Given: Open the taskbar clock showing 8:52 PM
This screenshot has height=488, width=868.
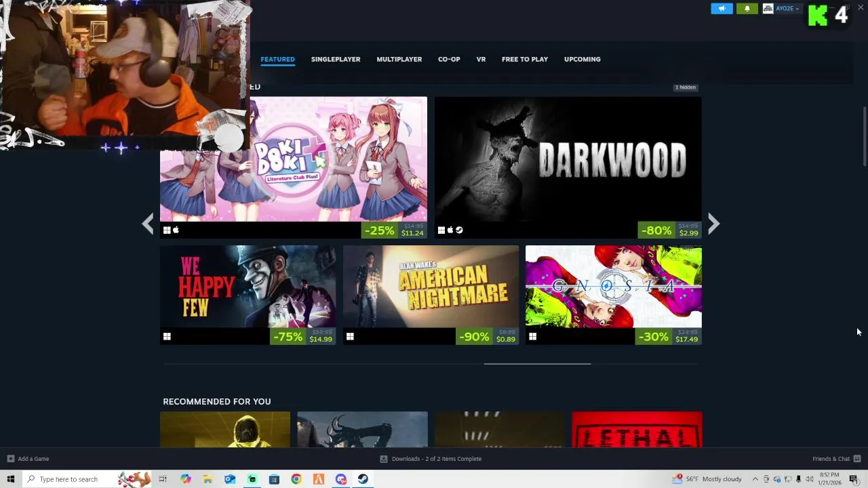Looking at the screenshot, I should (830, 479).
